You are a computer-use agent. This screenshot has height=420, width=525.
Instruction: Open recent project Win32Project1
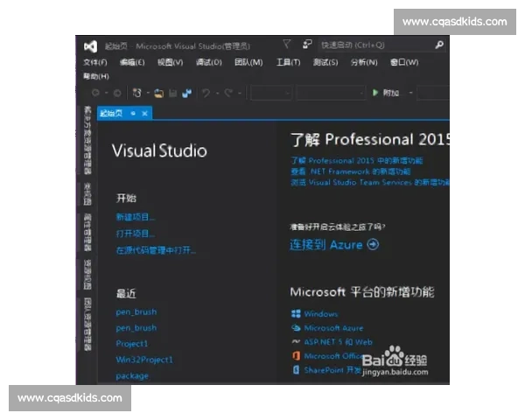[144, 360]
